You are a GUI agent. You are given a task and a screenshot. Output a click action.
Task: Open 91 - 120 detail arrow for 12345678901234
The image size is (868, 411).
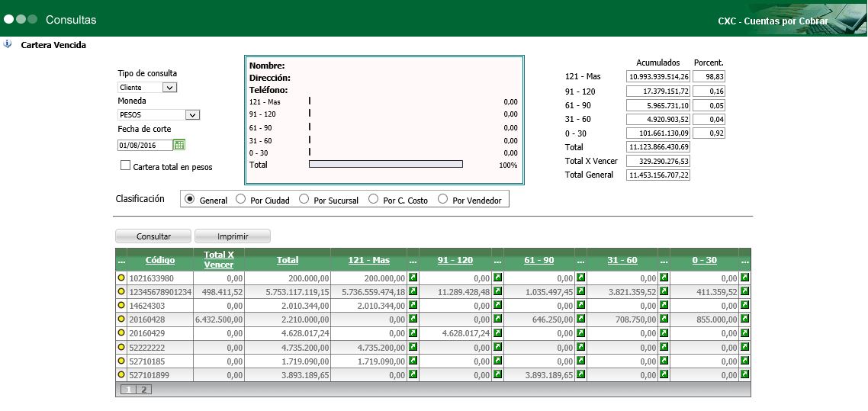497,291
